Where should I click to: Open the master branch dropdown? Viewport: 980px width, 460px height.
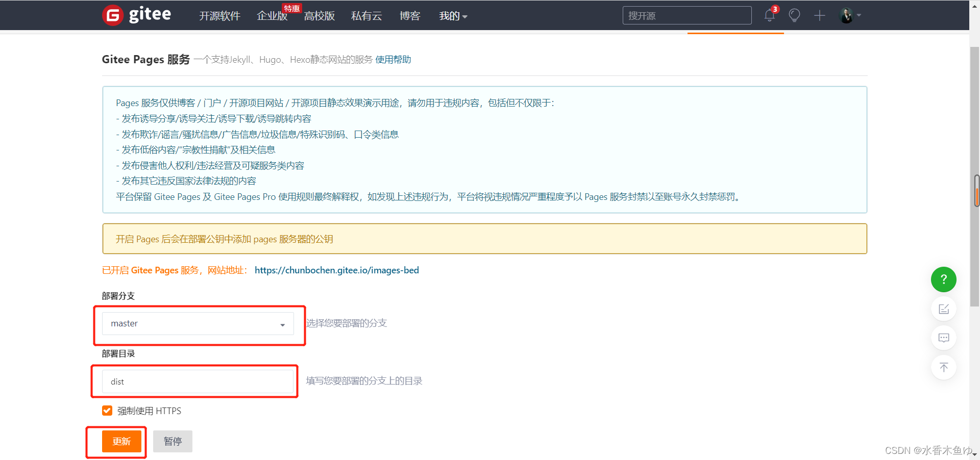coord(198,323)
